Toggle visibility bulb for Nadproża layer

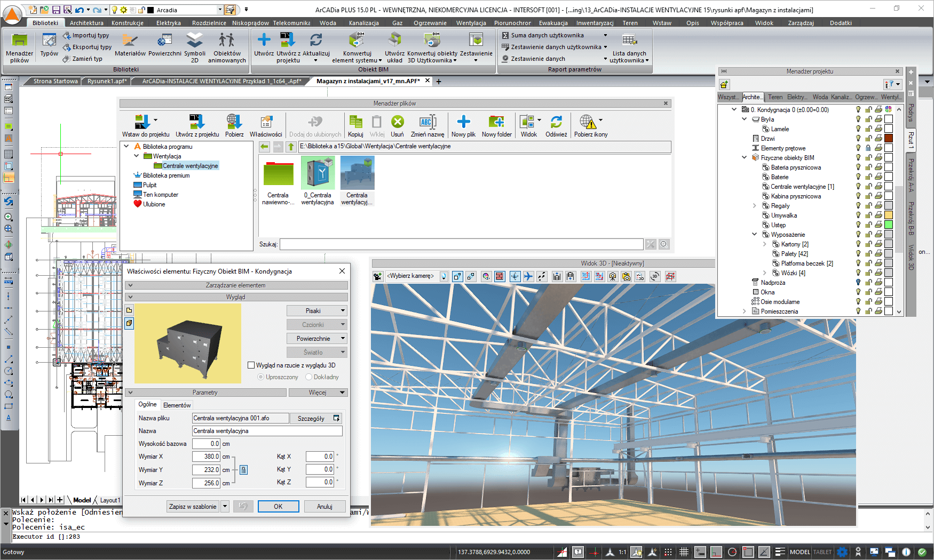pyautogui.click(x=858, y=282)
